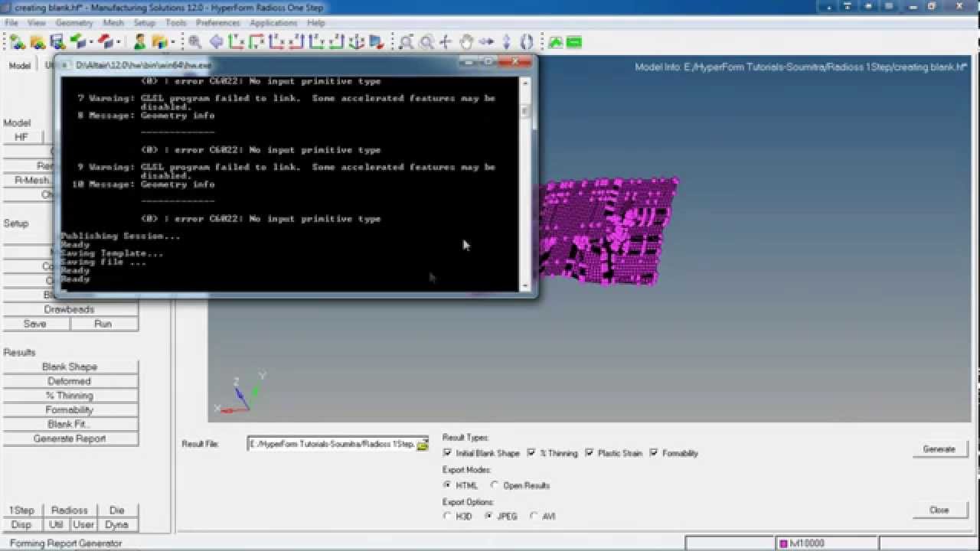The image size is (980, 551).
Task: Open dropdown arrow beside yellow folder icon
Action: pos(172,41)
